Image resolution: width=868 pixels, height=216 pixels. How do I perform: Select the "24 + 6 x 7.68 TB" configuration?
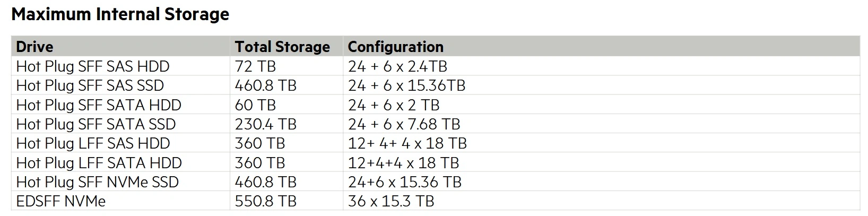pos(404,124)
